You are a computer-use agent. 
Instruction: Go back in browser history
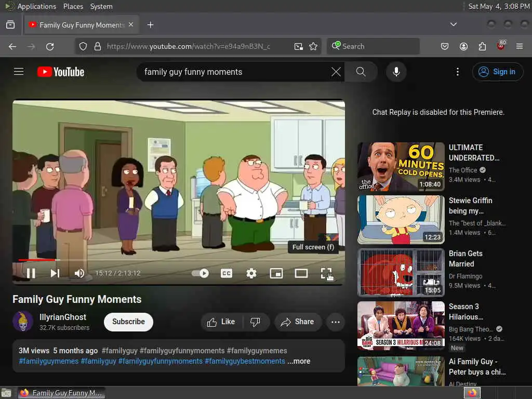(x=12, y=46)
